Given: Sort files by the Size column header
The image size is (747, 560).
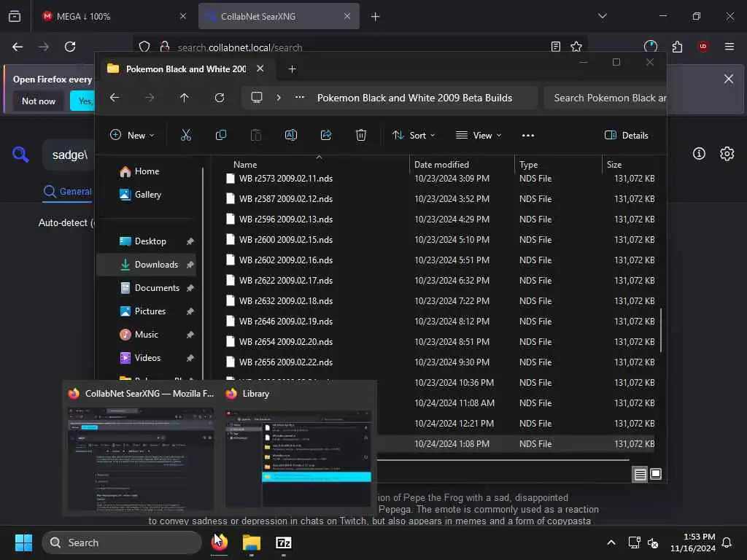Looking at the screenshot, I should click(x=614, y=164).
